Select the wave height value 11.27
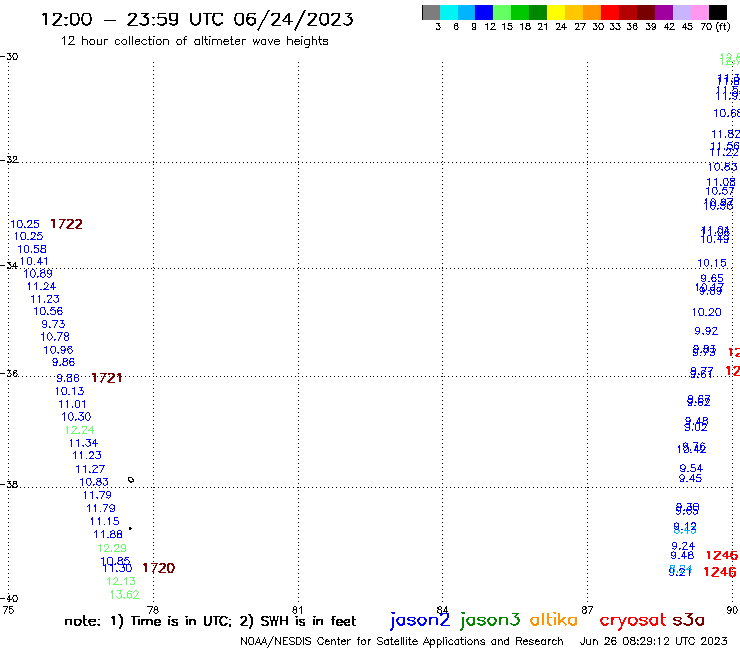740x650 pixels. coord(90,469)
